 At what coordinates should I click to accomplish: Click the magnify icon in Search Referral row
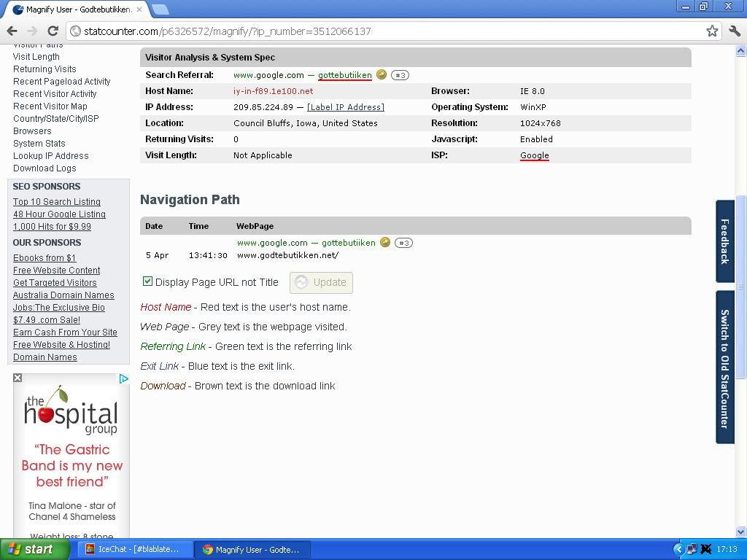pyautogui.click(x=382, y=74)
